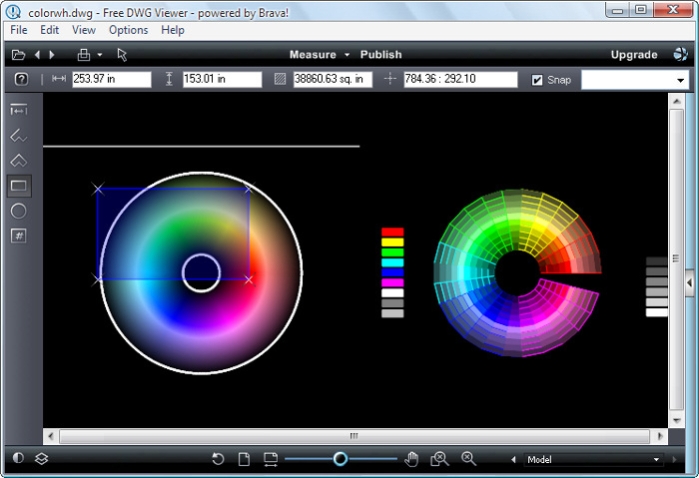This screenshot has width=699, height=478.
Task: Expand the Measure dropdown arrow
Action: pyautogui.click(x=347, y=55)
